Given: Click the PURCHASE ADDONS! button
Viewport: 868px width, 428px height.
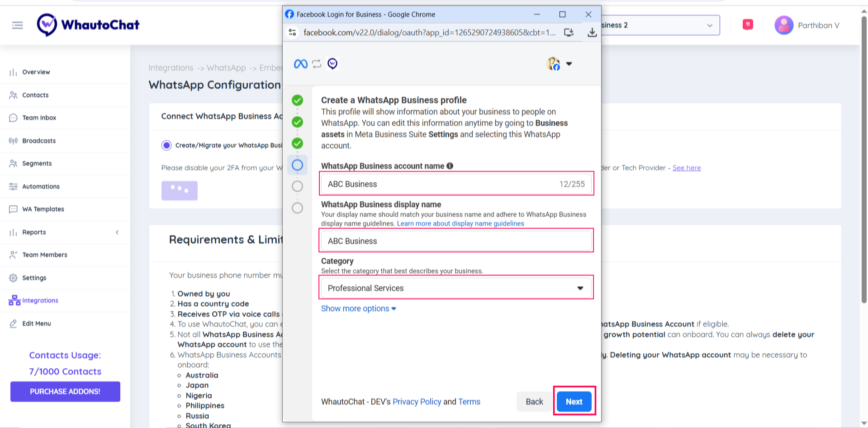Looking at the screenshot, I should click(x=65, y=391).
